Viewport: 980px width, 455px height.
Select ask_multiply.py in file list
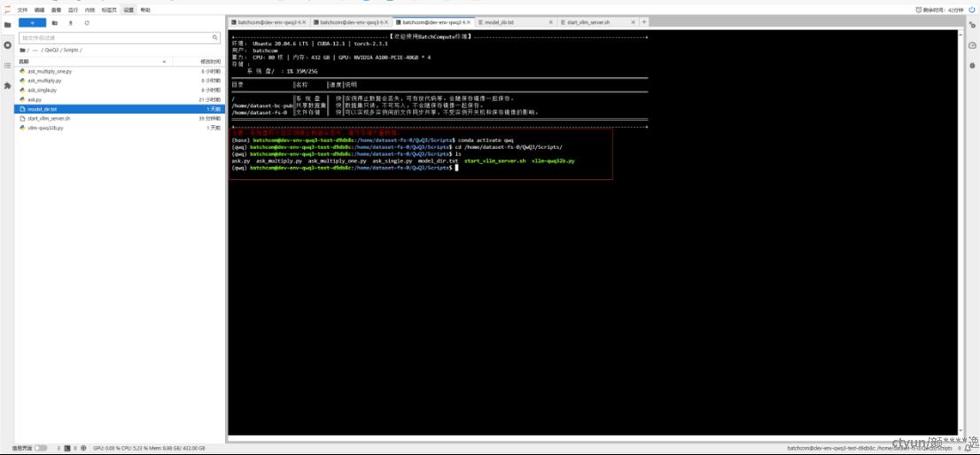coord(120,81)
